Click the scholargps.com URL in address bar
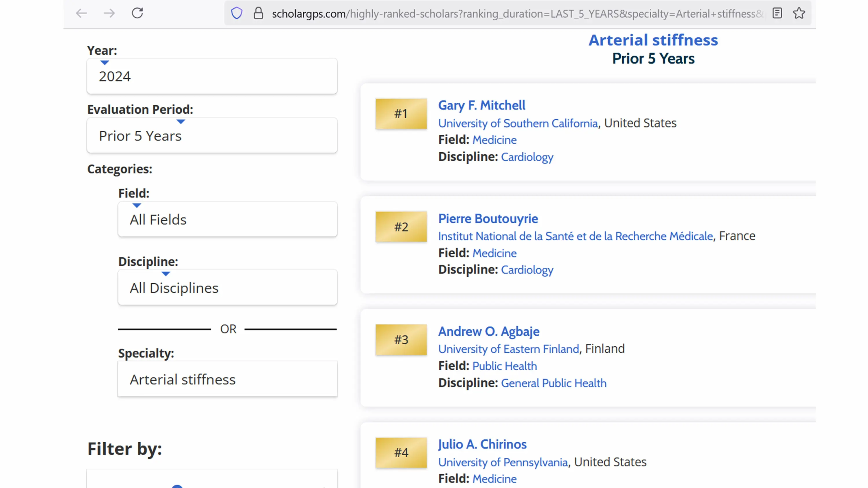Viewport: 868px width, 488px height. (x=518, y=14)
